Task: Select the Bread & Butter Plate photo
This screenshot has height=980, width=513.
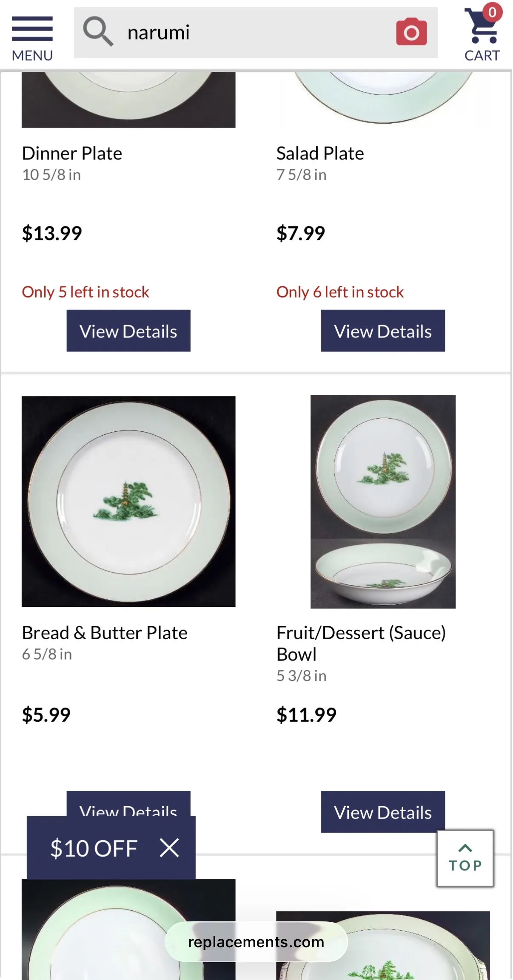Action: [128, 501]
